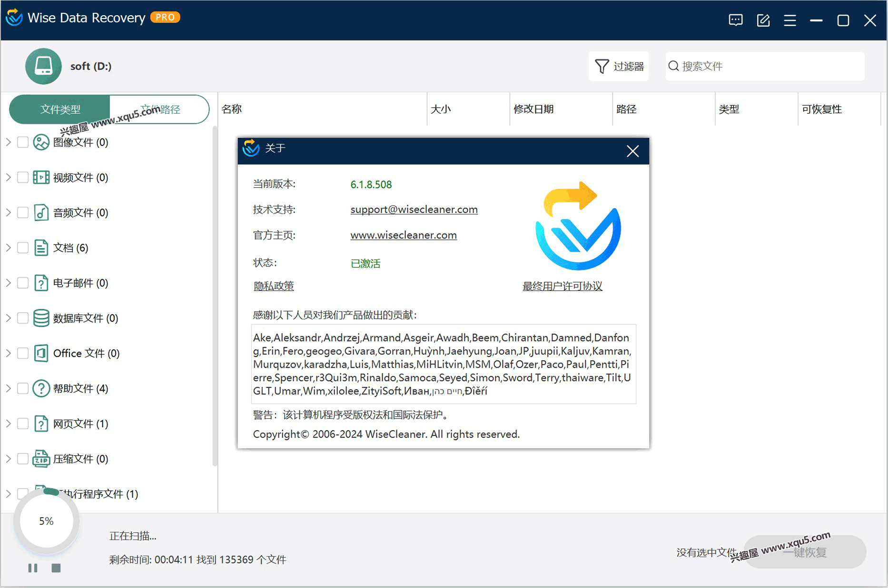Click the version number 6.1.8.508
The image size is (888, 588).
click(x=371, y=185)
